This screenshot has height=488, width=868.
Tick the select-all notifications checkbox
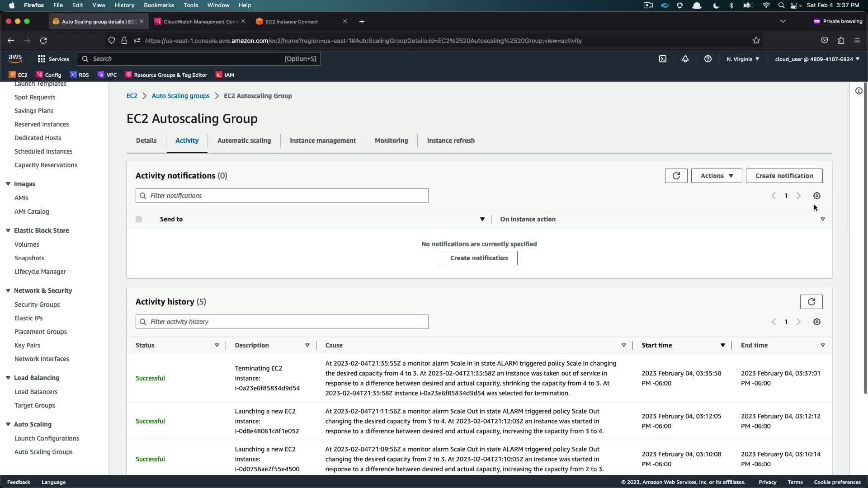pos(139,219)
